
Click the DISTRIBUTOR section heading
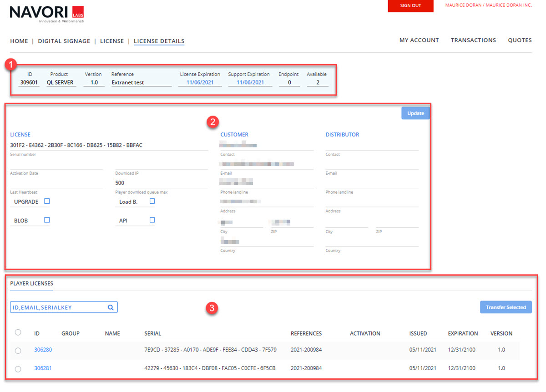pos(342,135)
